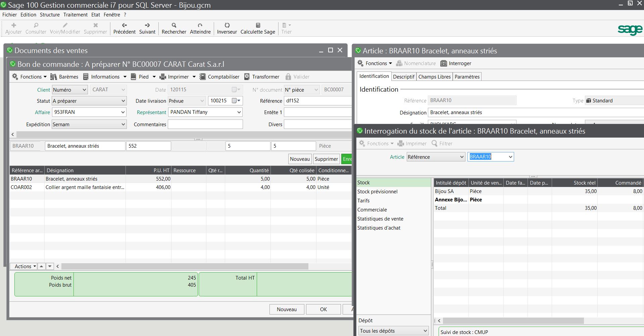Click Nouveau button above line table
The width and height of the screenshot is (644, 336).
click(x=300, y=159)
